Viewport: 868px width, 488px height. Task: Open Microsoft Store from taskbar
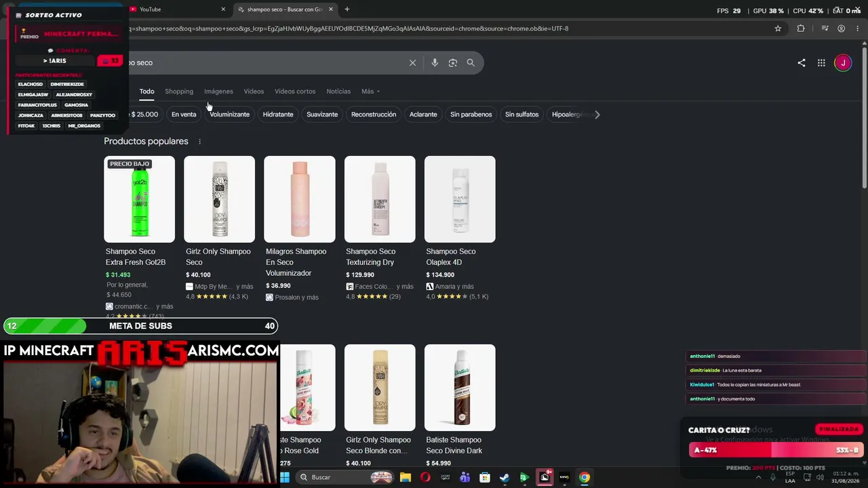pos(485,477)
